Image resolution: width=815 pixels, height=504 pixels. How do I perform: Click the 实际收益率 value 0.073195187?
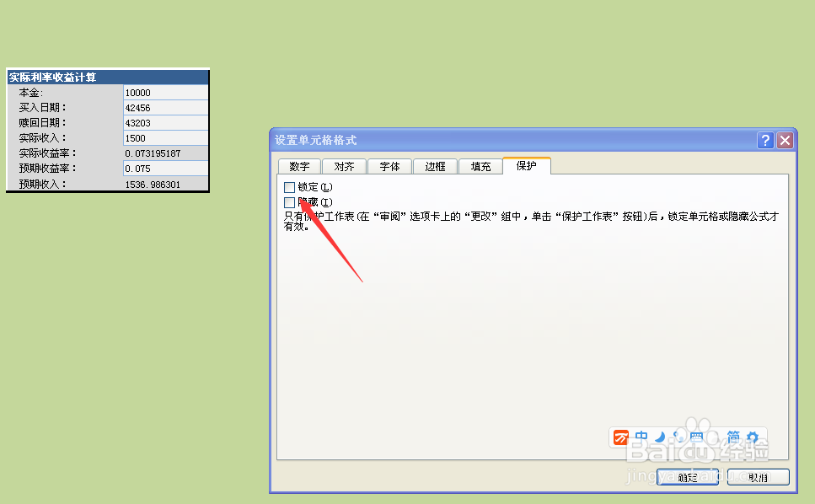pos(153,153)
